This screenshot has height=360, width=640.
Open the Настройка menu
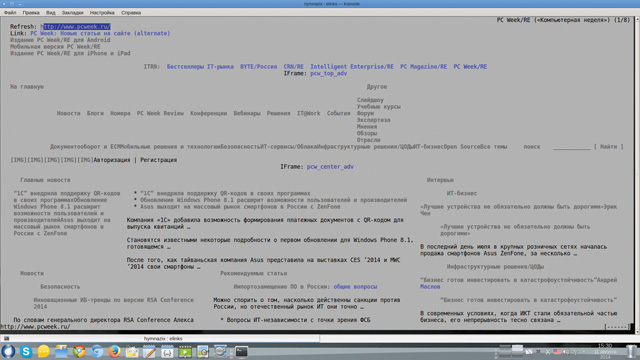click(102, 13)
